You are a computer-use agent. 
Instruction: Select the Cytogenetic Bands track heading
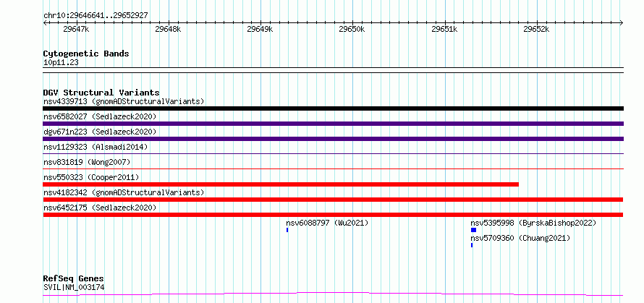point(86,54)
